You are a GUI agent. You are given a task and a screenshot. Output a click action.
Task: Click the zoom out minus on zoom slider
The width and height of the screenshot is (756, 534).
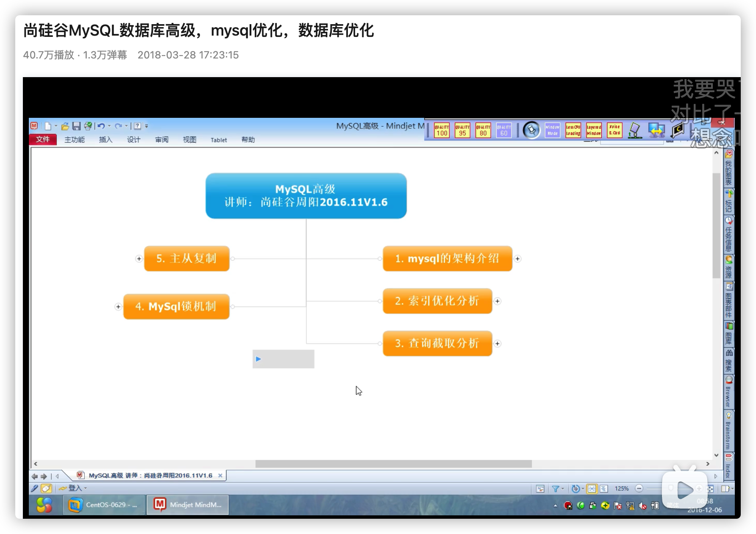[639, 489]
